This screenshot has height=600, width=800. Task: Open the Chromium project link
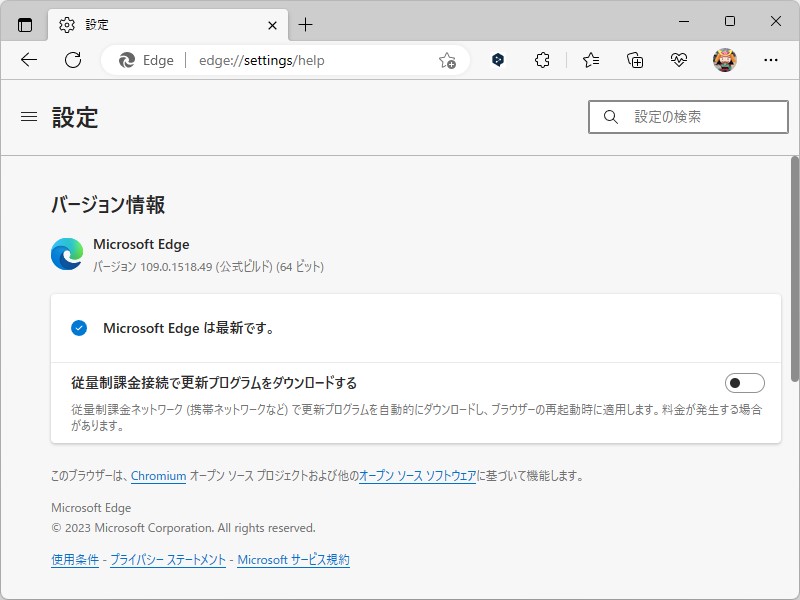click(158, 476)
